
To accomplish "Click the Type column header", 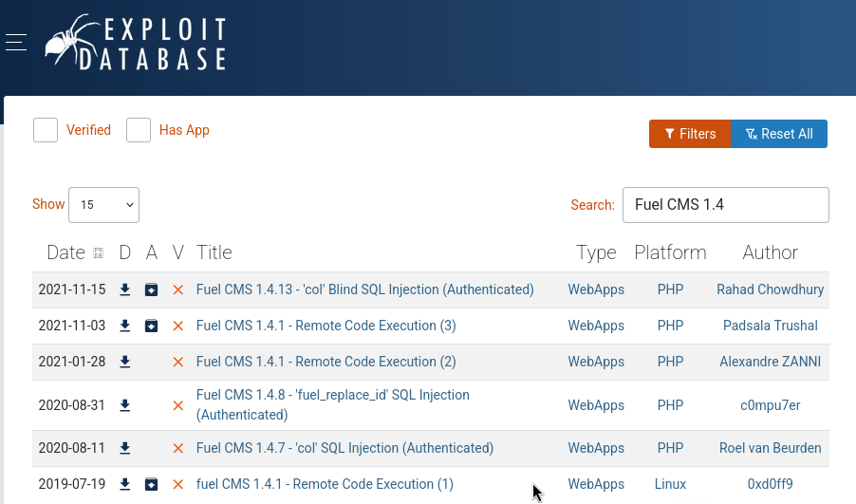I will click(596, 252).
